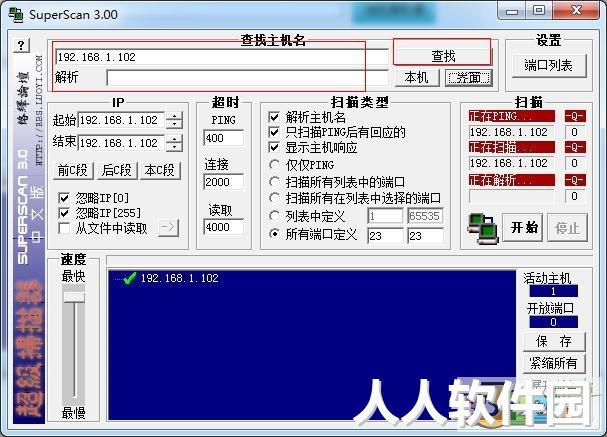Click the 结束 IP spinner arrows

174,143
